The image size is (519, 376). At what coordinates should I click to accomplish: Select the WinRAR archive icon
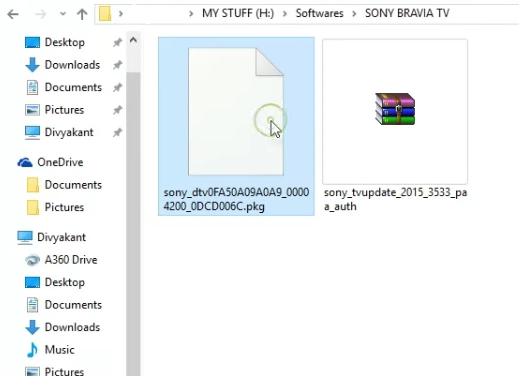point(395,109)
